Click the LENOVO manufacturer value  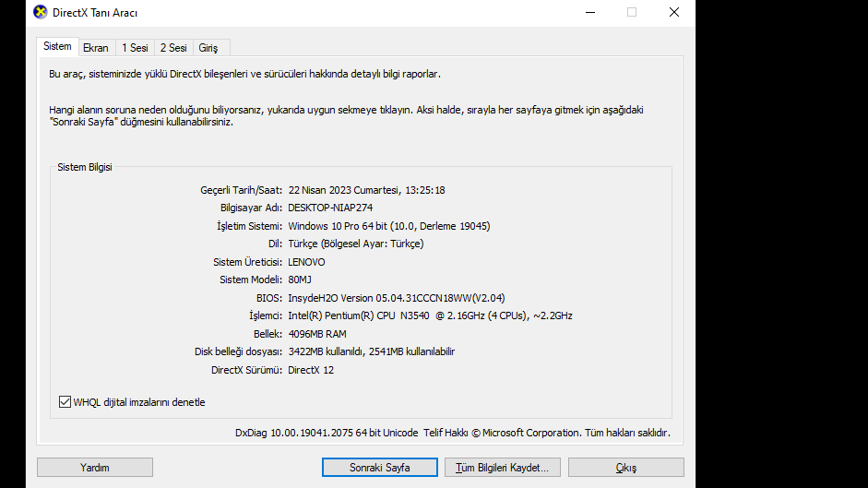click(306, 262)
